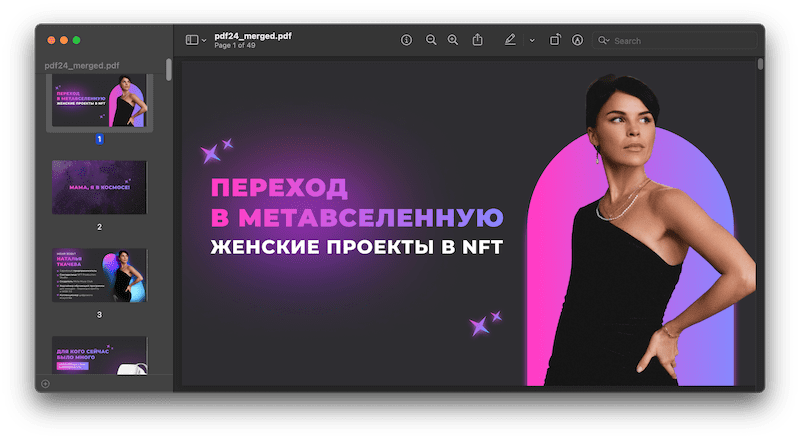Rotate the page with Rotate button
Image resolution: width=800 pixels, height=439 pixels.
tap(555, 39)
